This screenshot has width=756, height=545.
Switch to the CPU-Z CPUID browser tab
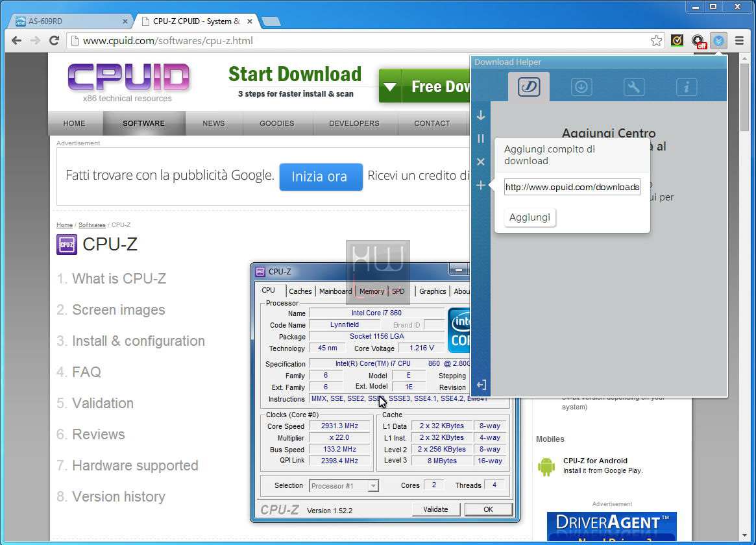[196, 21]
